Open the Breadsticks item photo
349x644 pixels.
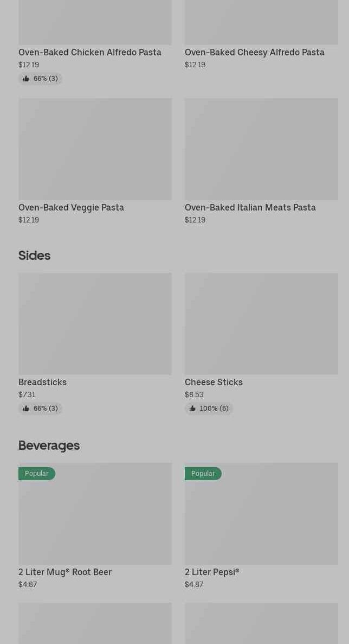pyautogui.click(x=95, y=323)
